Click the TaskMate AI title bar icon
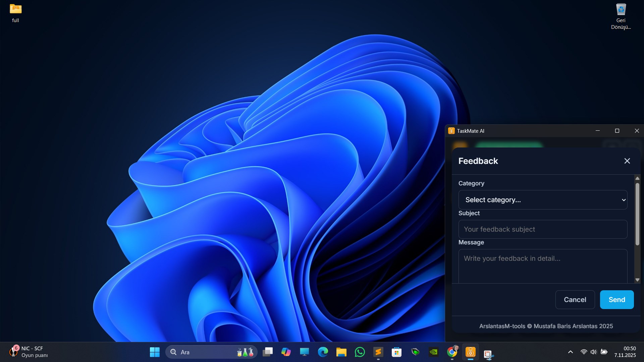This screenshot has width=644, height=362. coord(451,131)
